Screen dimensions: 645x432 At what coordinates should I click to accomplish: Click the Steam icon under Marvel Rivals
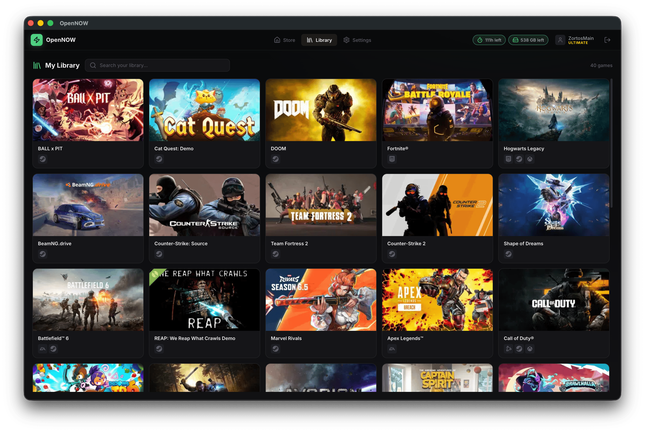[x=275, y=349]
